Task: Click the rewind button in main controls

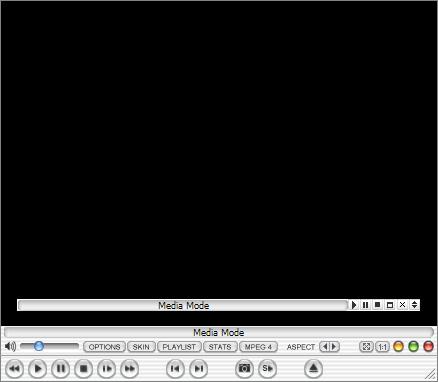Action: (14, 369)
